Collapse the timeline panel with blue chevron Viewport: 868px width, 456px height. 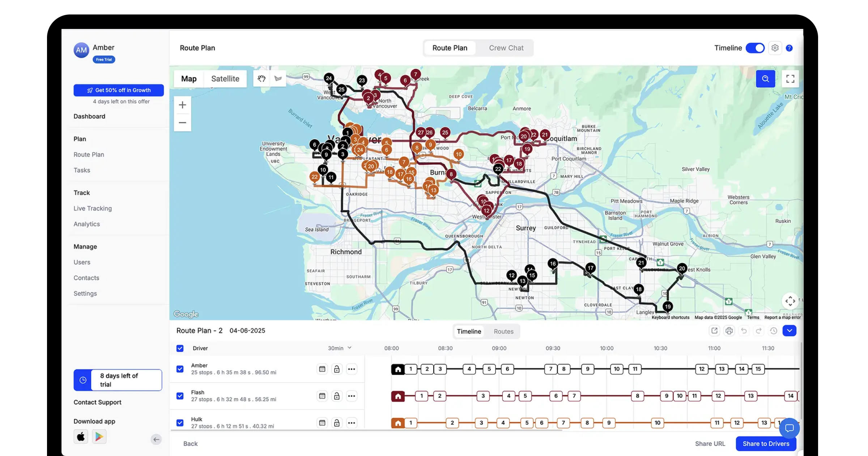(x=789, y=331)
